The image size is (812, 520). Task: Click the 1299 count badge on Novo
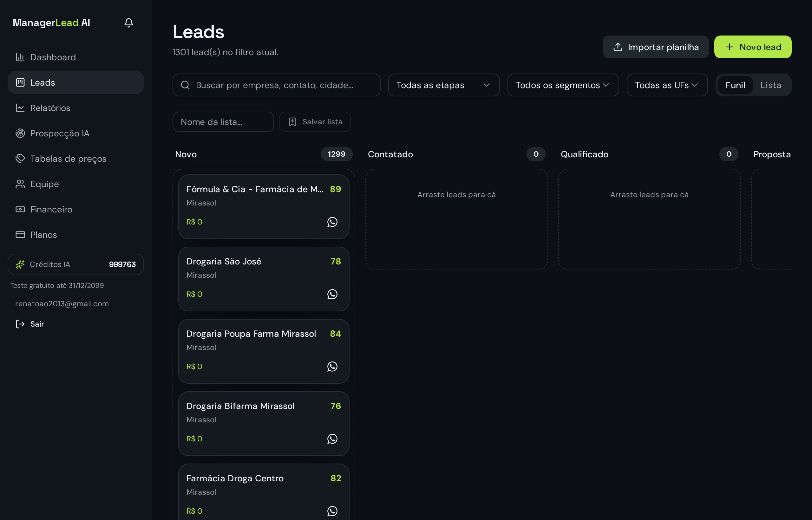[337, 154]
